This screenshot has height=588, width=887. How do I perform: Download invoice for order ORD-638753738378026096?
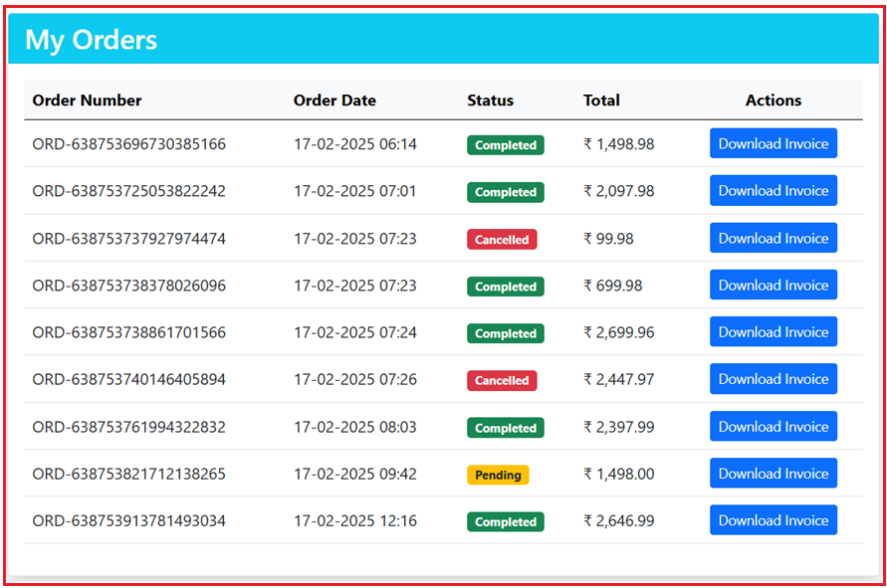click(x=774, y=285)
